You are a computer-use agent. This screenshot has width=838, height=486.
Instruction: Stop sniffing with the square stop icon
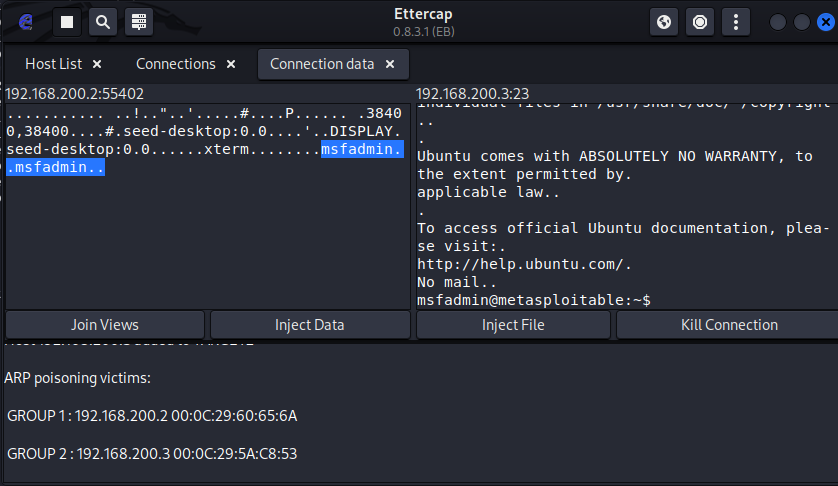click(x=66, y=21)
